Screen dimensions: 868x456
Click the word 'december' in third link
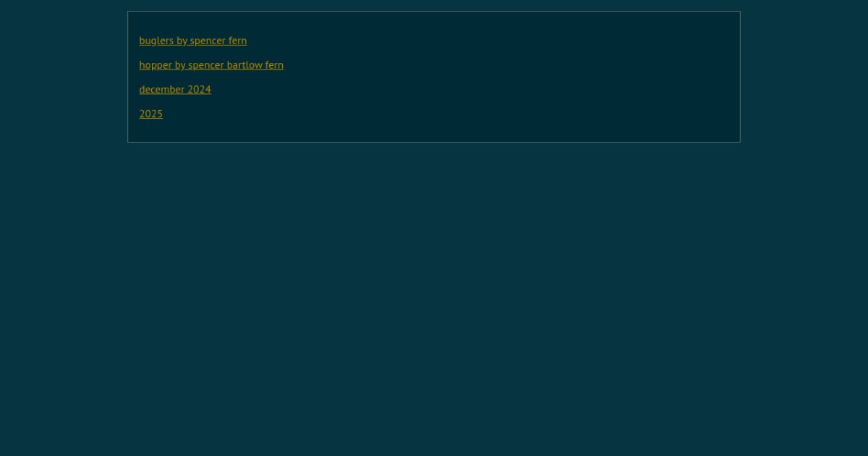tap(162, 90)
